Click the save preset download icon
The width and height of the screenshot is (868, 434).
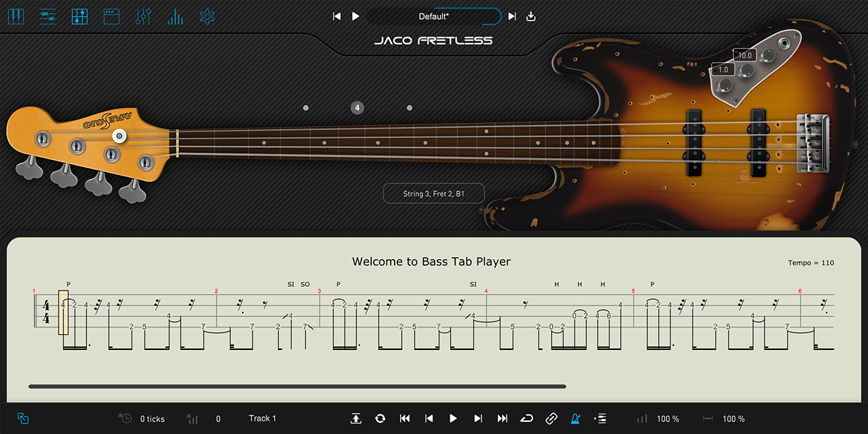click(x=531, y=16)
